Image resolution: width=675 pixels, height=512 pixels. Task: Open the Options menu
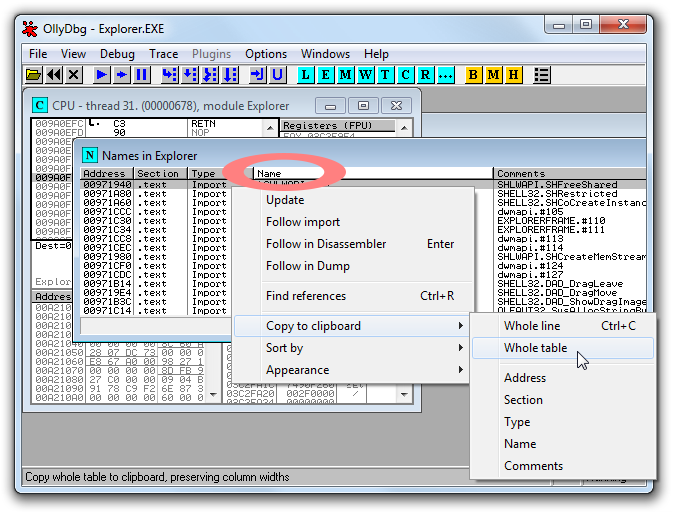pos(266,54)
